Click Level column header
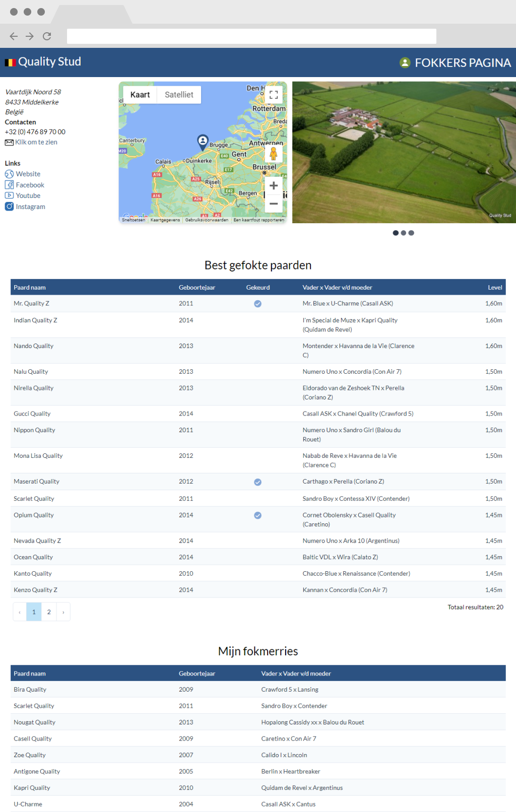The image size is (516, 812). (495, 288)
